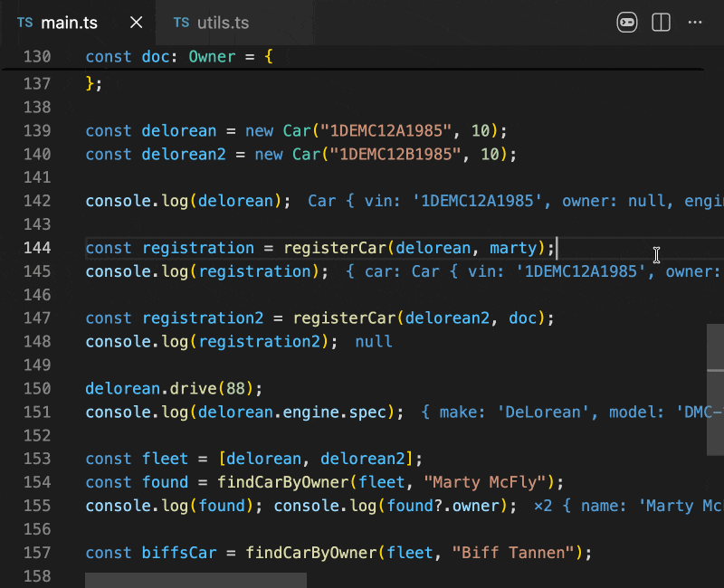Screen dimensions: 724x588
Task: Click the inline '{ make: 'DeLorean'' output on line 151
Action: tap(505, 413)
